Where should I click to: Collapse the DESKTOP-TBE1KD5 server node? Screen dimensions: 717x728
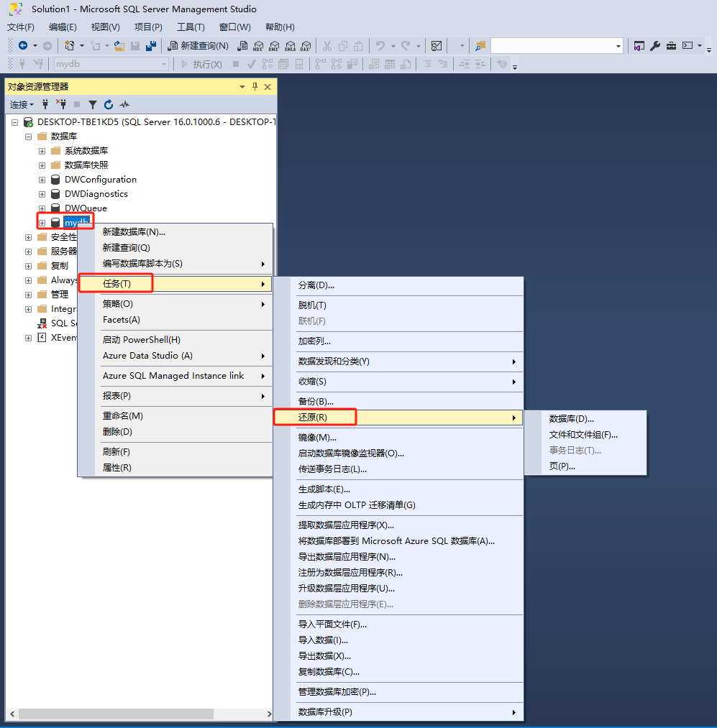[x=14, y=122]
